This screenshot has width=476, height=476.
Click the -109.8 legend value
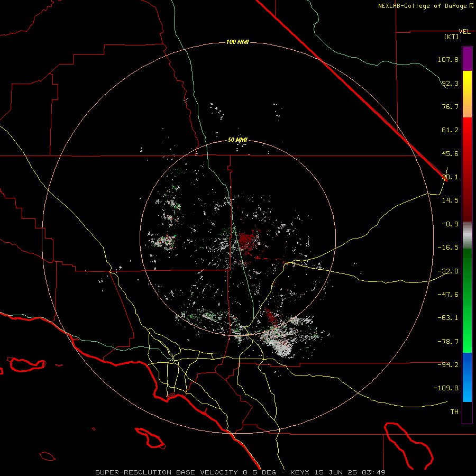pos(446,388)
